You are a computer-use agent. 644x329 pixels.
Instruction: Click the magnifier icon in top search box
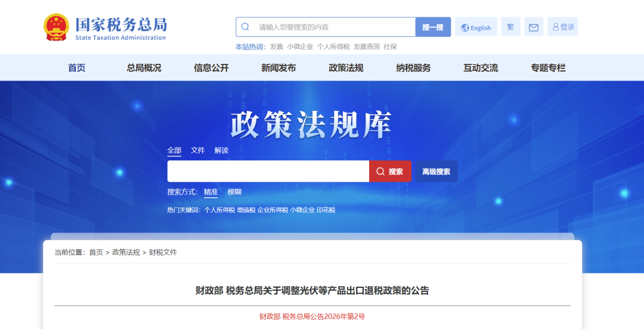[x=245, y=27]
